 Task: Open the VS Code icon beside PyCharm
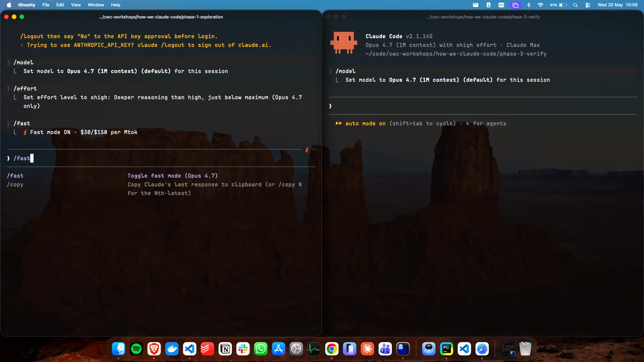[x=464, y=349]
